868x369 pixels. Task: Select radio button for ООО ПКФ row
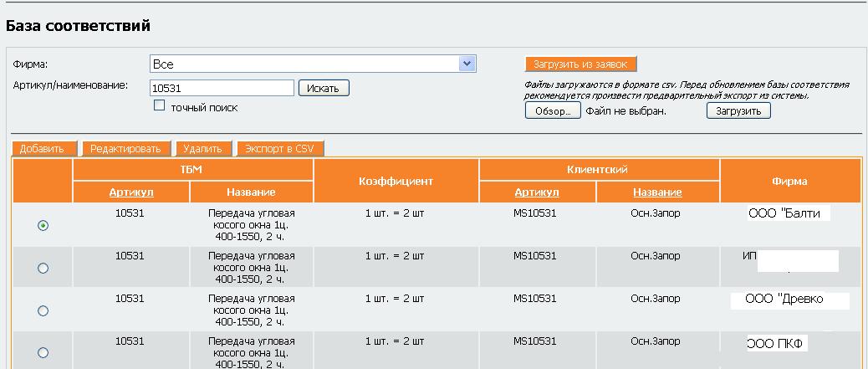[x=43, y=352]
